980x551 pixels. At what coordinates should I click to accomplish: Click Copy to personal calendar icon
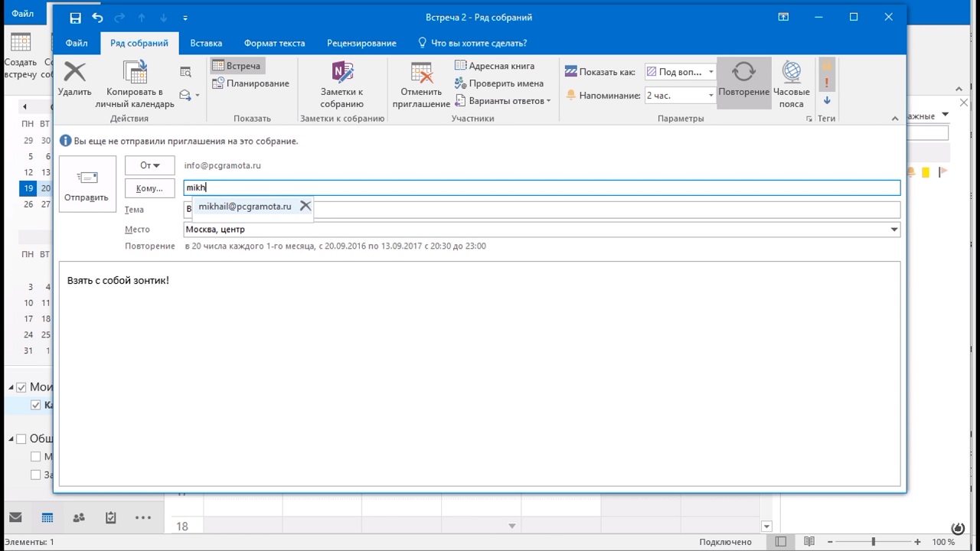click(135, 72)
